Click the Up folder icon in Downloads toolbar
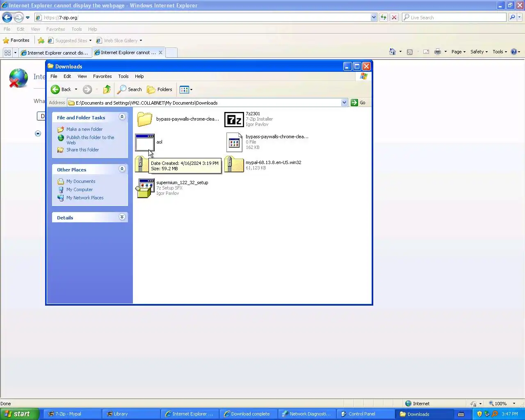Image resolution: width=525 pixels, height=420 pixels. point(107,89)
